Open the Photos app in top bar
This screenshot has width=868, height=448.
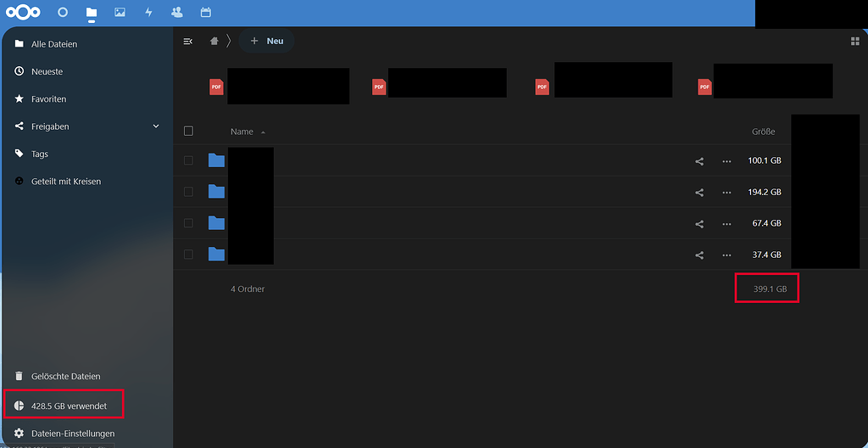tap(120, 13)
